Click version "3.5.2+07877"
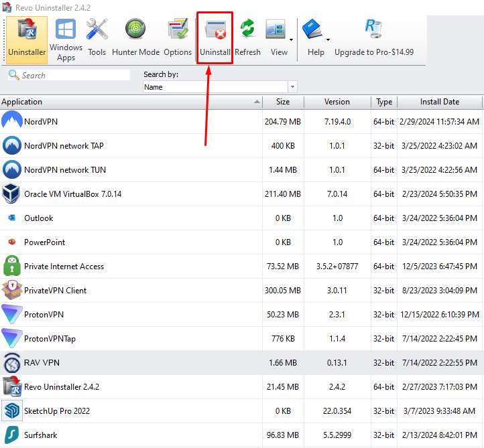Screen dimensions: 484x448 point(337,267)
